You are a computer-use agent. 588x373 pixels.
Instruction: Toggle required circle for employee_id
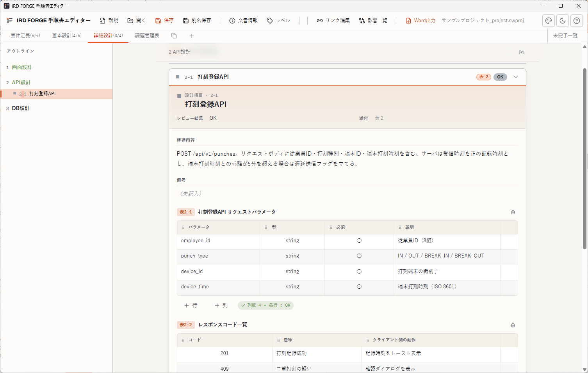coord(359,241)
